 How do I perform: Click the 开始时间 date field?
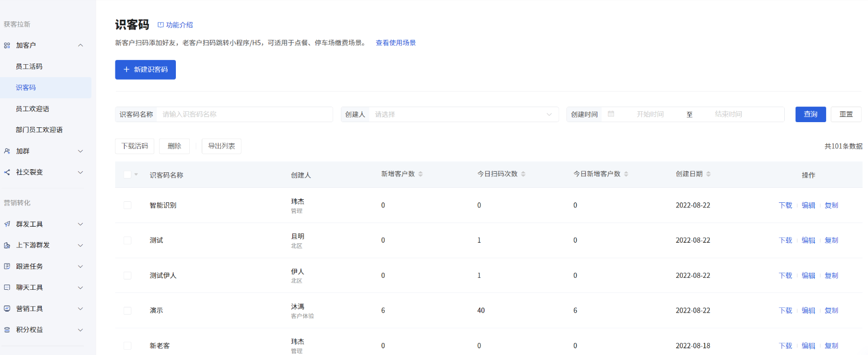click(x=650, y=114)
